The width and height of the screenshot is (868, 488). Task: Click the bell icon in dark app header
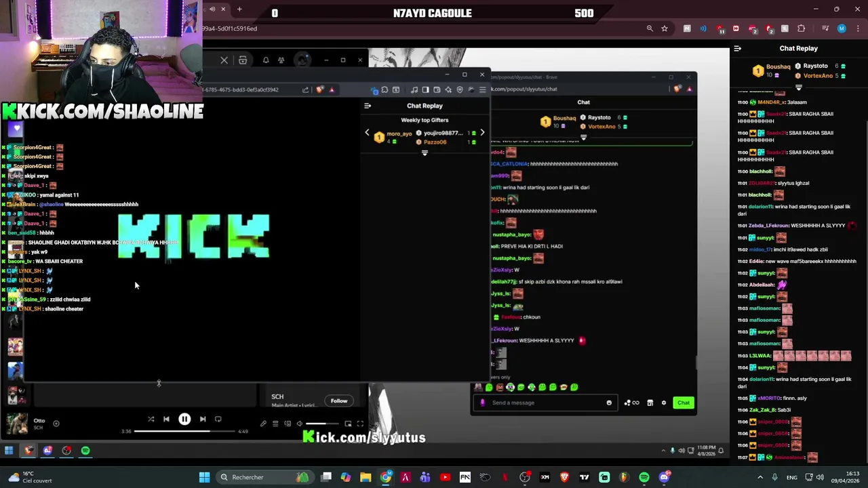click(x=266, y=60)
